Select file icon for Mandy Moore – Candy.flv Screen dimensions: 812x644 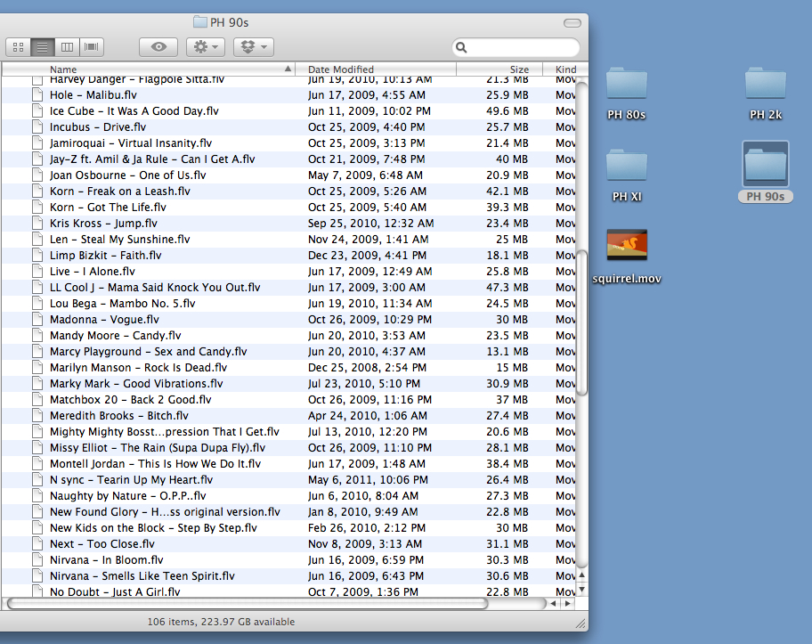37,336
